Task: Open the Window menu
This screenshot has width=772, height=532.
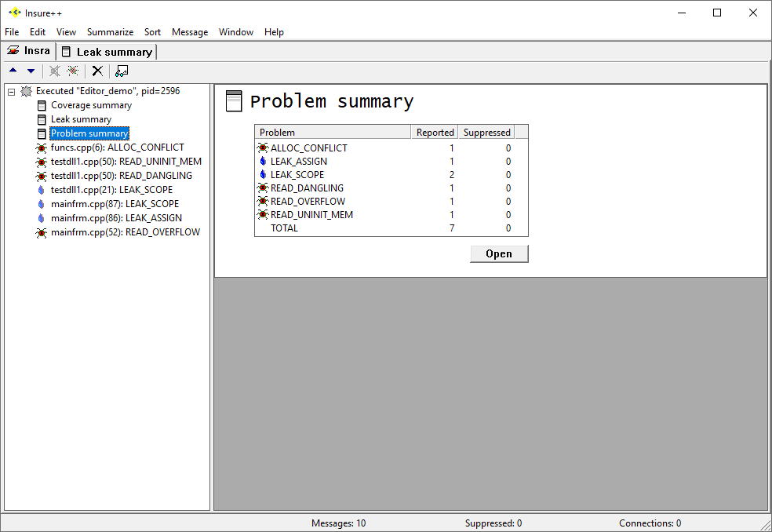Action: click(236, 32)
